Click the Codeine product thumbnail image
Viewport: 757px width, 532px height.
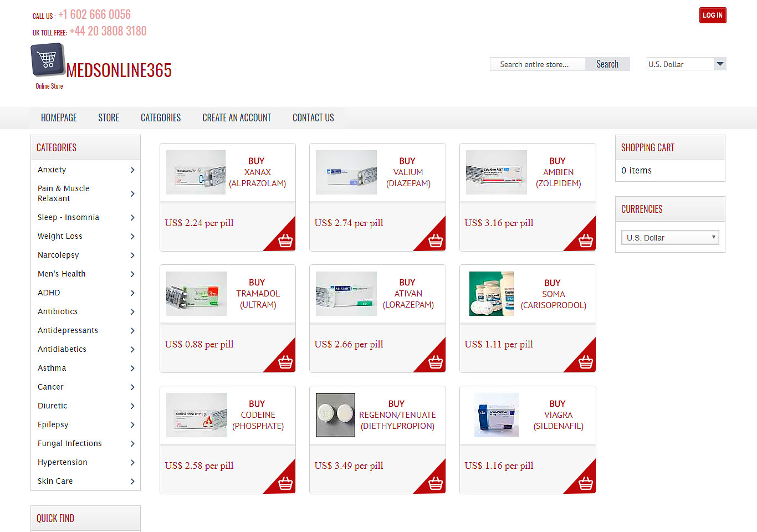coord(196,415)
